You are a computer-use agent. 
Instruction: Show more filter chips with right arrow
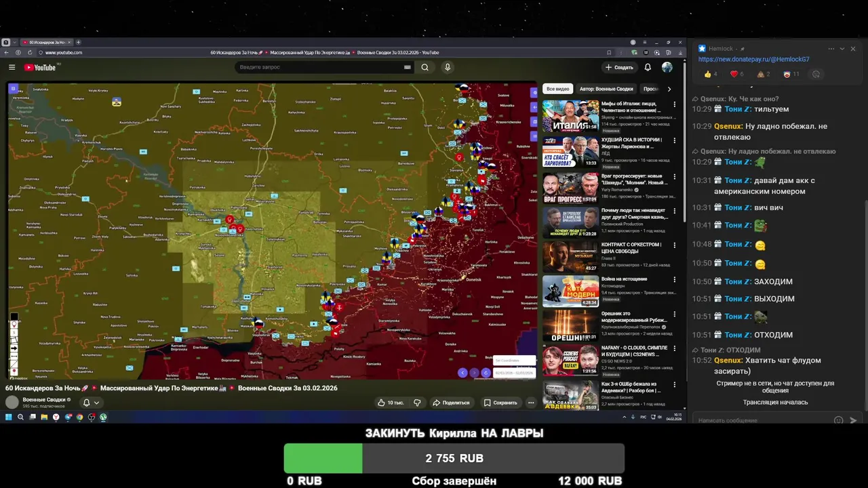coord(669,89)
